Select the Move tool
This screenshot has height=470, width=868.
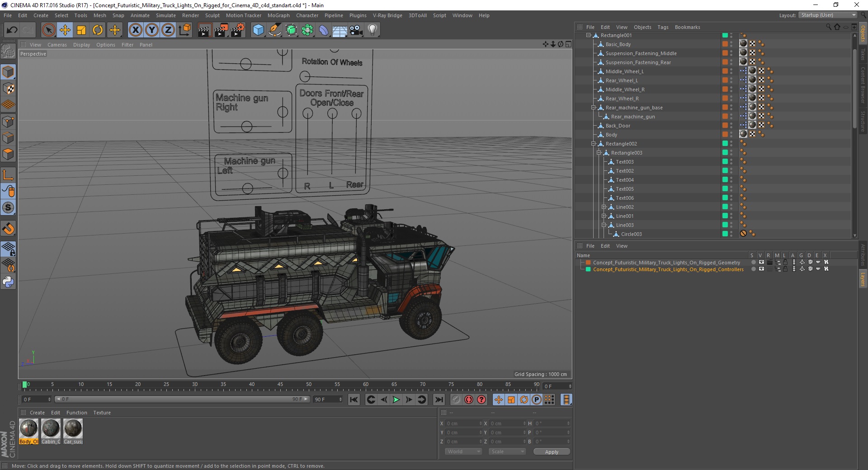pos(65,30)
